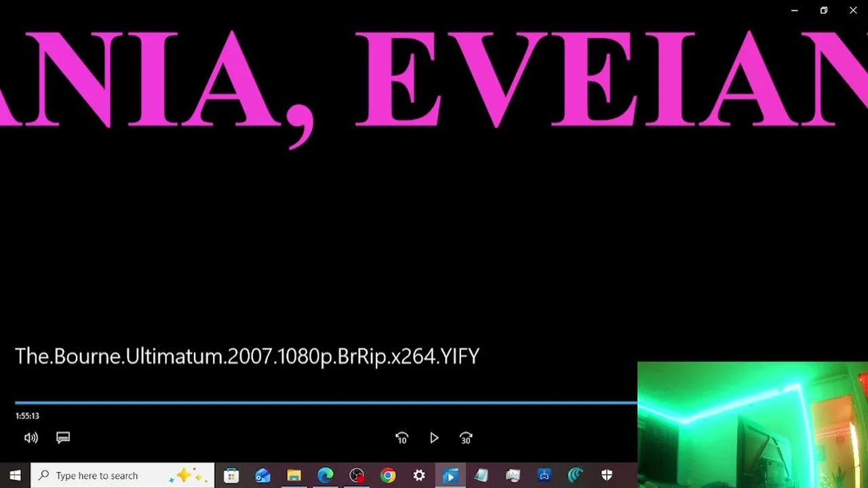
Task: Open the teal wave app in taskbar
Action: pos(576,476)
